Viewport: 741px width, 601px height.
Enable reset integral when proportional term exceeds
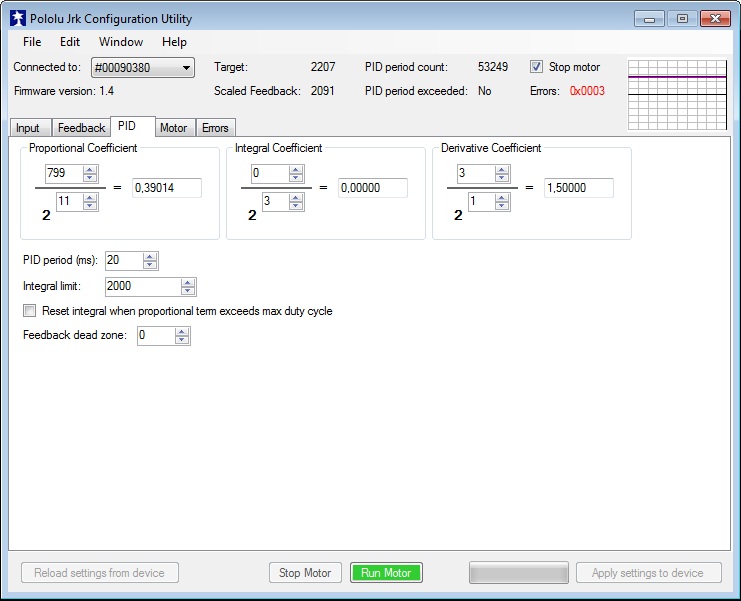tap(30, 311)
